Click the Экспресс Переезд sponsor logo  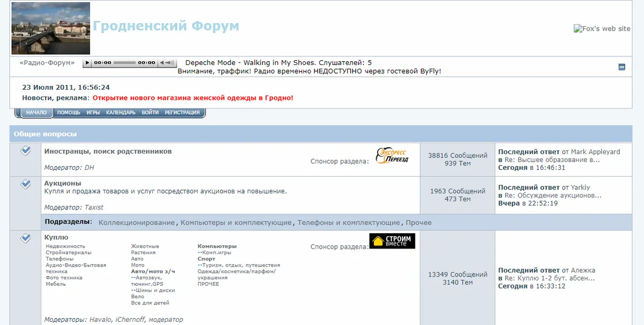tap(392, 155)
